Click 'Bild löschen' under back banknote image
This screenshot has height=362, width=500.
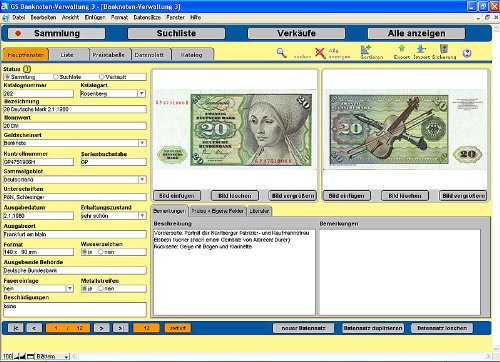click(x=404, y=196)
